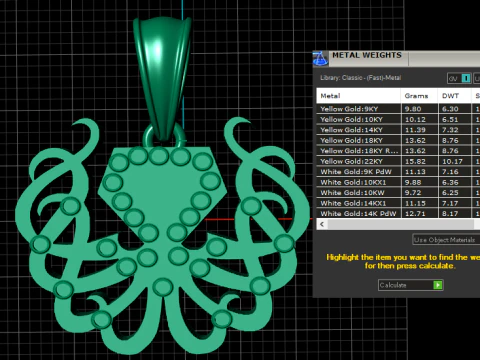
Task: Select the White Gold:14KX1 row
Action: pos(398,203)
